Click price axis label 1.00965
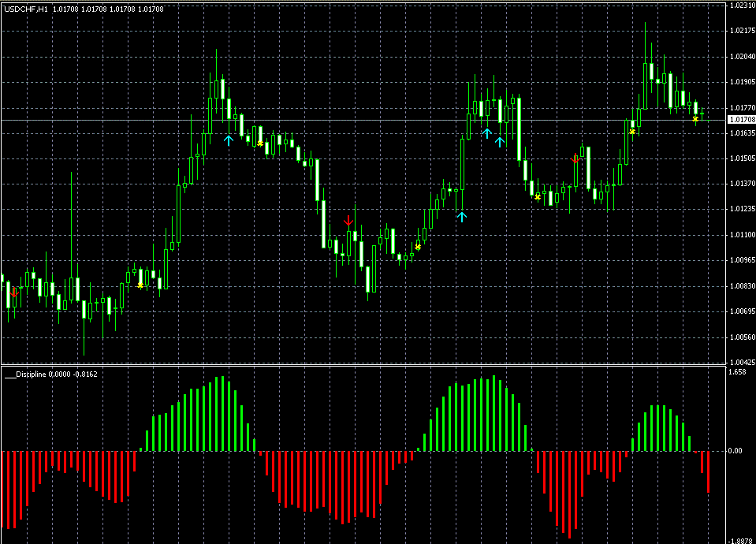 743,260
